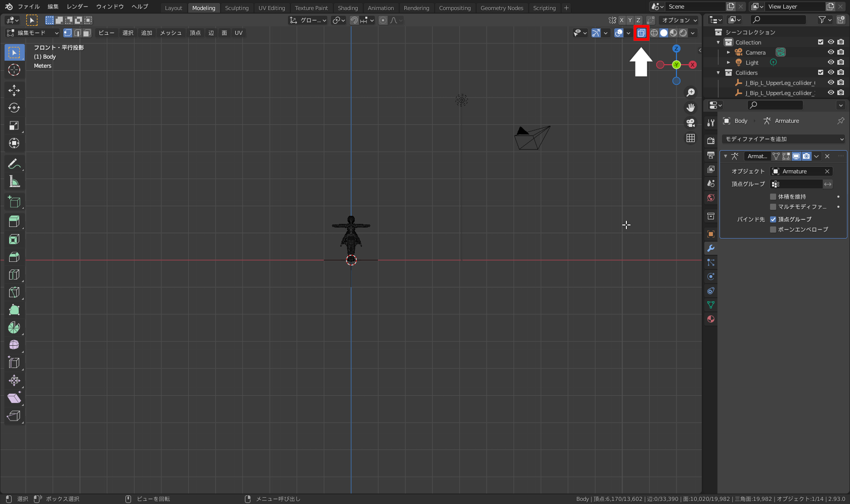Open the Material properties tab icon

pyautogui.click(x=711, y=319)
